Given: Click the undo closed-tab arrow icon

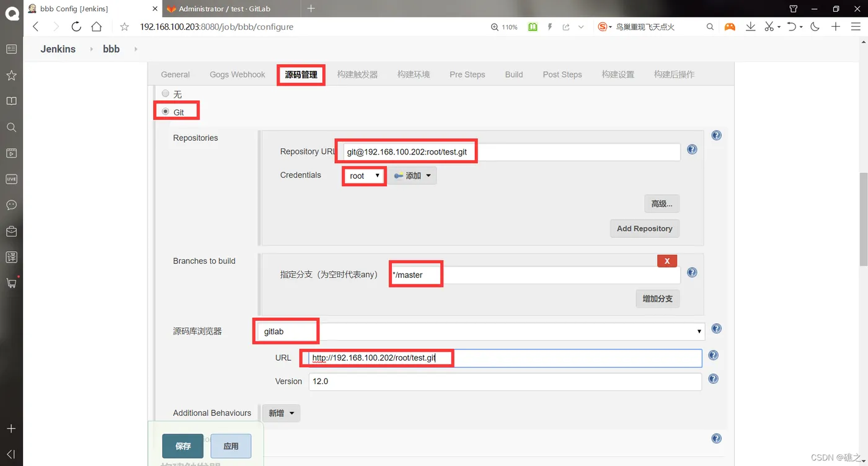Looking at the screenshot, I should tap(792, 27).
